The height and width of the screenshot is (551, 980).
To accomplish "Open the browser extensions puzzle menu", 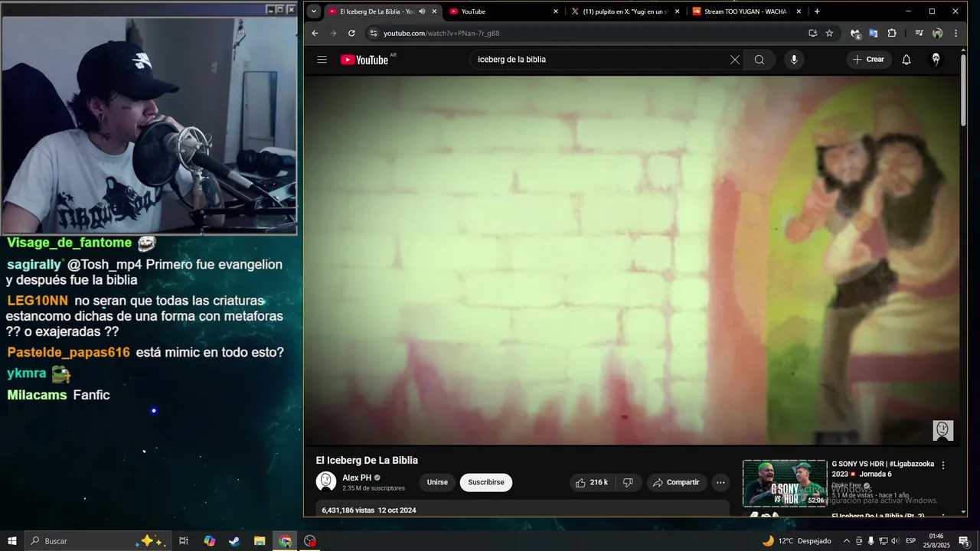I will 892,33.
